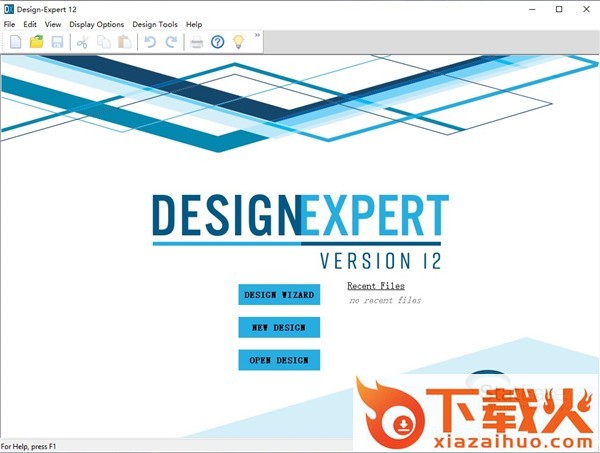Undo the last action via toolbar arrow

point(150,42)
